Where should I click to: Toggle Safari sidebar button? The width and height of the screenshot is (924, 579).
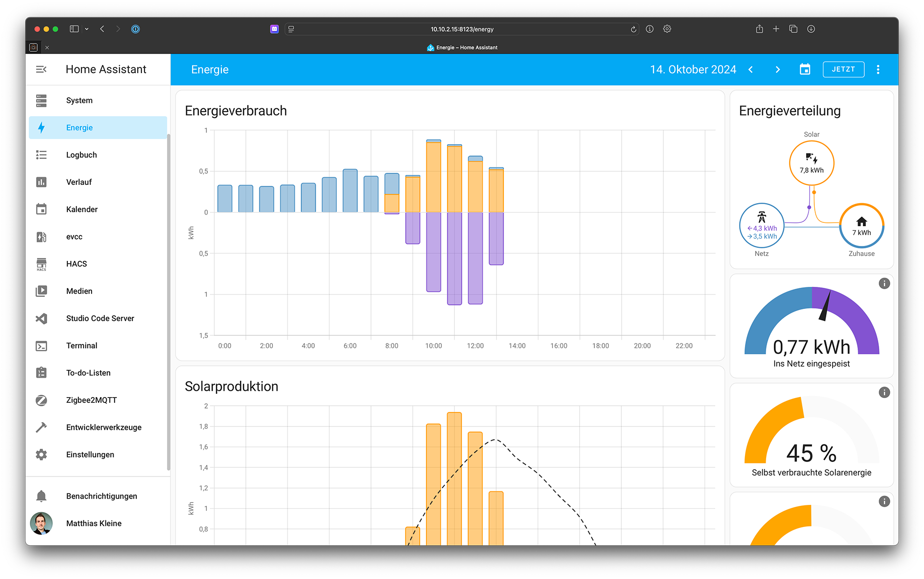pyautogui.click(x=74, y=29)
